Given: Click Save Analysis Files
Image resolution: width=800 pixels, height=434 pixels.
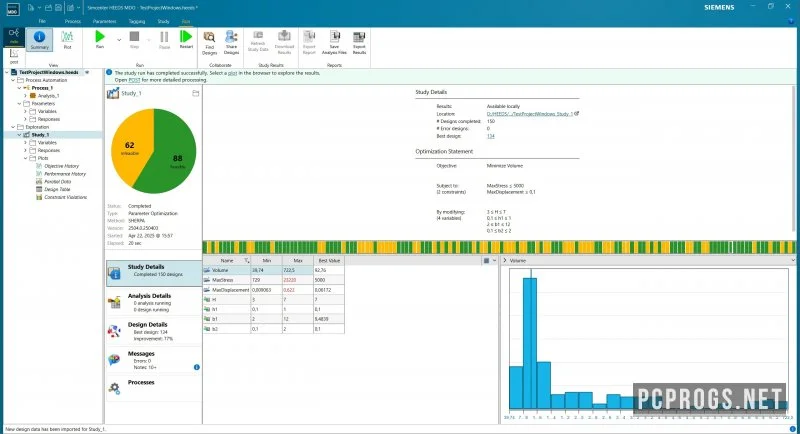Looking at the screenshot, I should coord(334,43).
